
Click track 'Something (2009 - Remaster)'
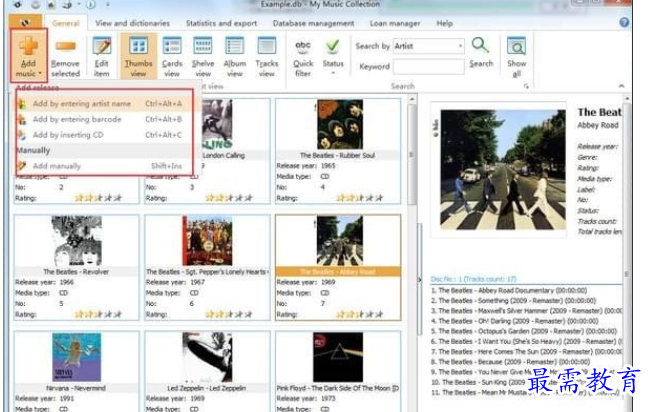click(513, 301)
